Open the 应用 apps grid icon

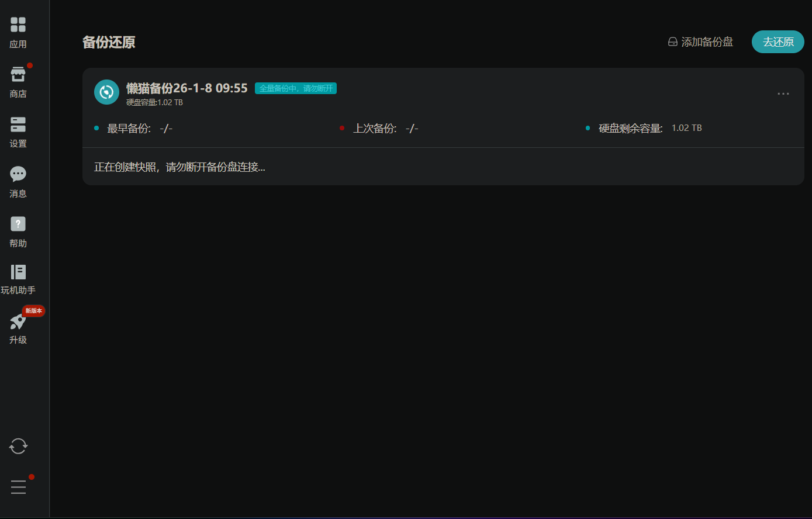pyautogui.click(x=18, y=25)
